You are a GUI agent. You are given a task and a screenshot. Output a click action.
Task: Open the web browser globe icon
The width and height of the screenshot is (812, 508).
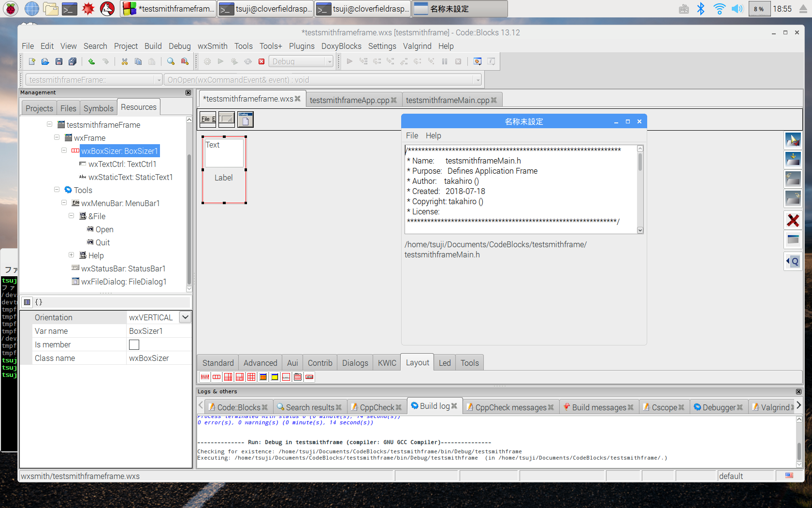[x=31, y=9]
